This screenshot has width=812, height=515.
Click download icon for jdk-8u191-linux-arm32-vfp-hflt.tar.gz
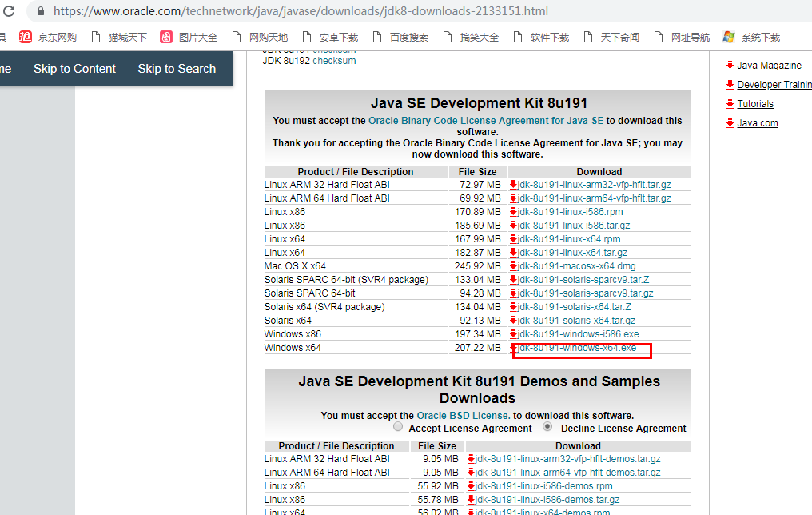[513, 185]
